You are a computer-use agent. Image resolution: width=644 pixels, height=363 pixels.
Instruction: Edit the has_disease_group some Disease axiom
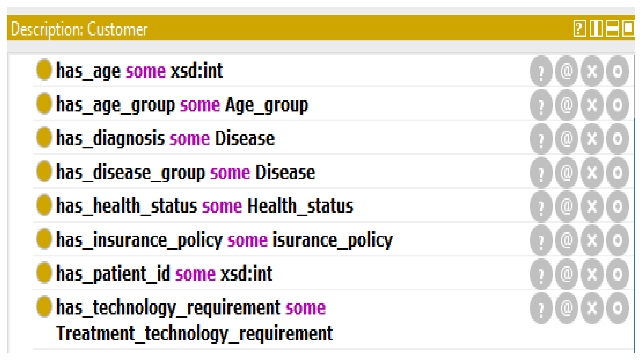pyautogui.click(x=617, y=172)
